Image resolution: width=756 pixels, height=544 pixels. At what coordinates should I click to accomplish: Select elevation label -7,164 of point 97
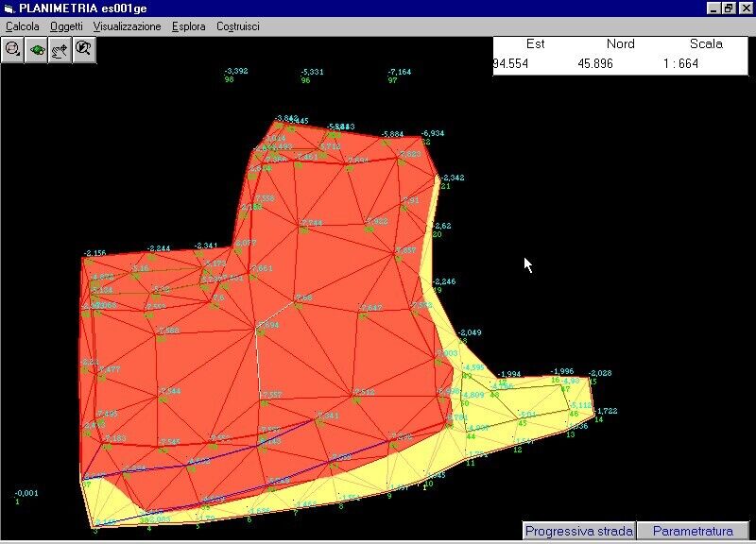(x=399, y=72)
